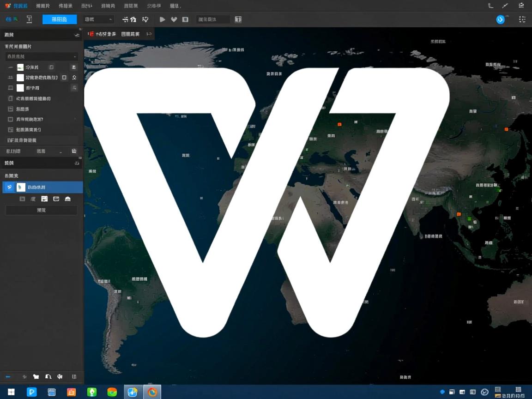This screenshot has width=532, height=399.
Task: Toggle the checkbox on the sixth layer row
Action: (11, 119)
